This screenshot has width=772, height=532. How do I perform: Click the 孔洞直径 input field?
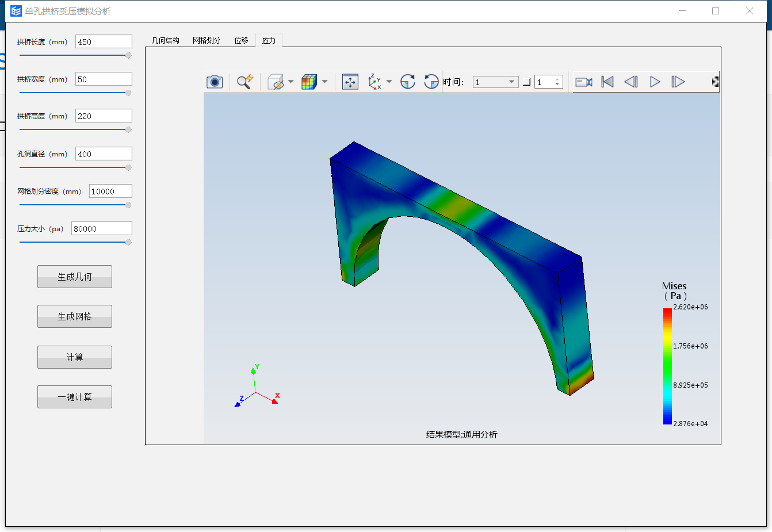[104, 154]
